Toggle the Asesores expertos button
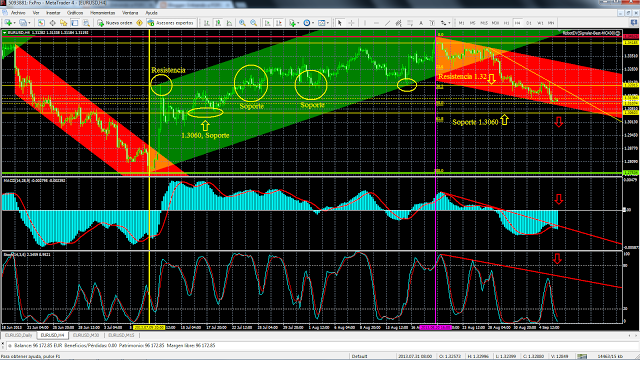Image resolution: width=640 pixels, height=384 pixels. [x=171, y=23]
